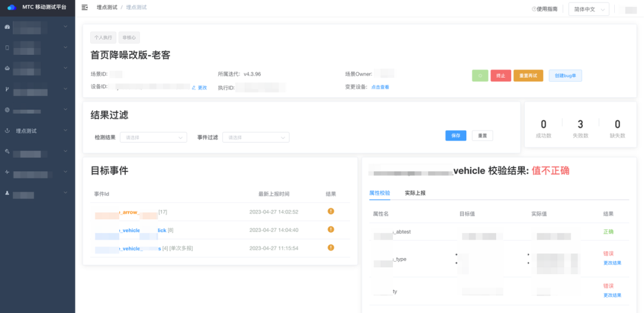Click the warning icon in the arrow event row

pyautogui.click(x=330, y=211)
